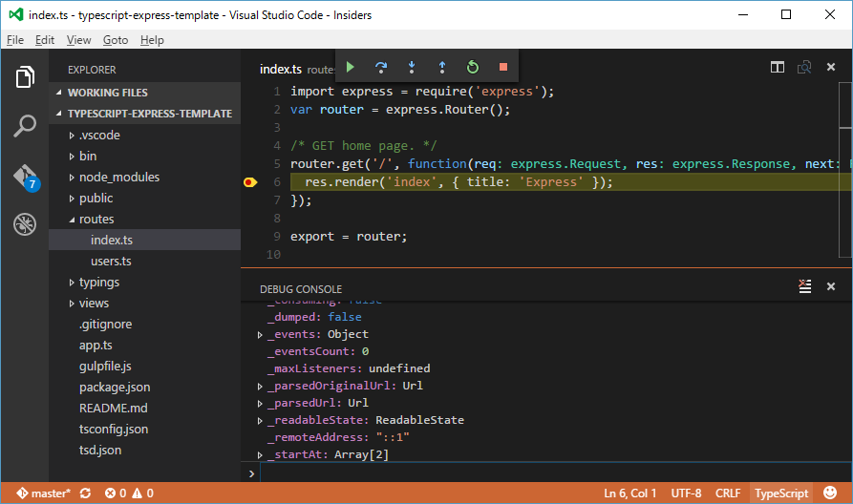Click the VS Code logo in title bar
The width and height of the screenshot is (853, 504).
pyautogui.click(x=16, y=14)
